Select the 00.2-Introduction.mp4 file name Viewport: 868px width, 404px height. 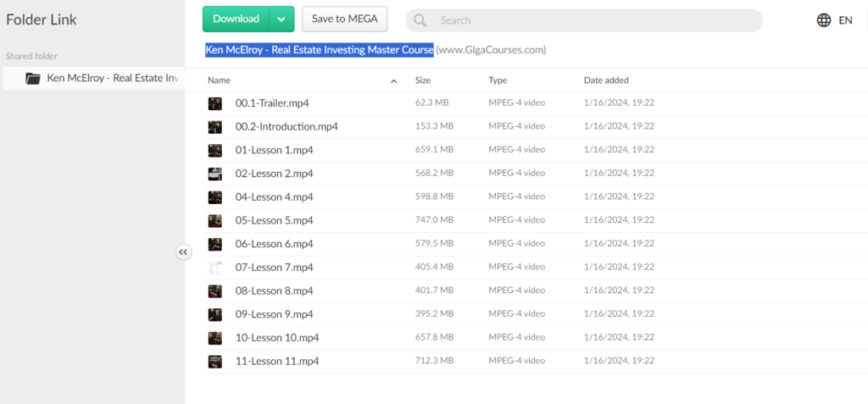coord(287,127)
